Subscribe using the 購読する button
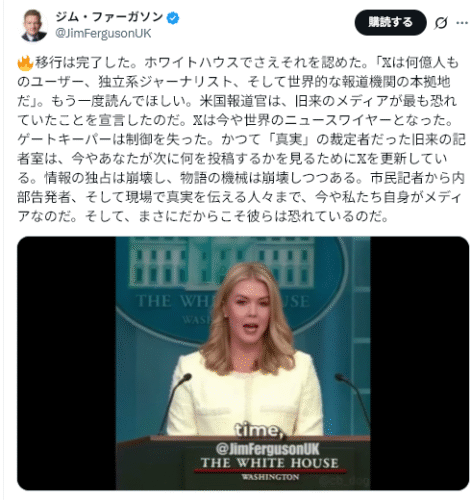 click(x=390, y=22)
